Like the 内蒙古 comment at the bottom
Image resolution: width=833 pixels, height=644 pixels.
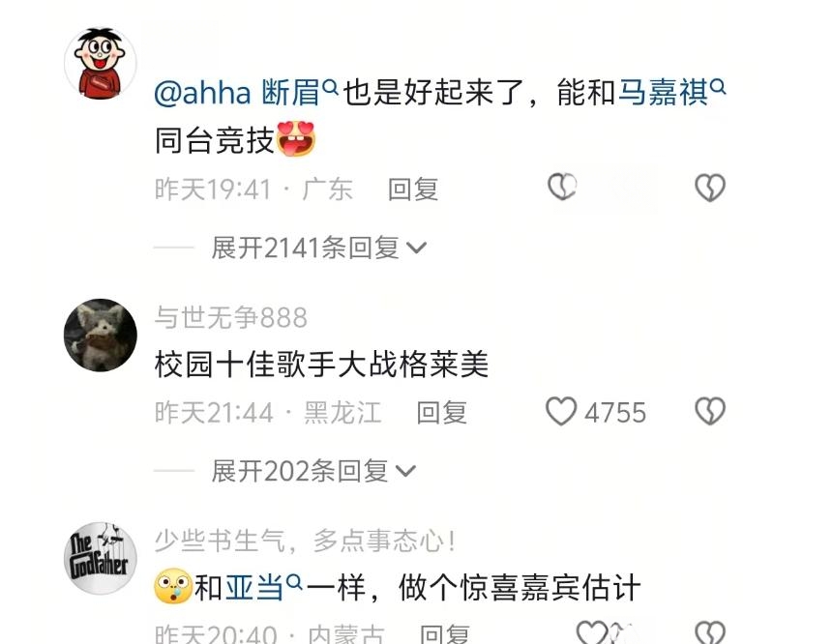click(592, 632)
